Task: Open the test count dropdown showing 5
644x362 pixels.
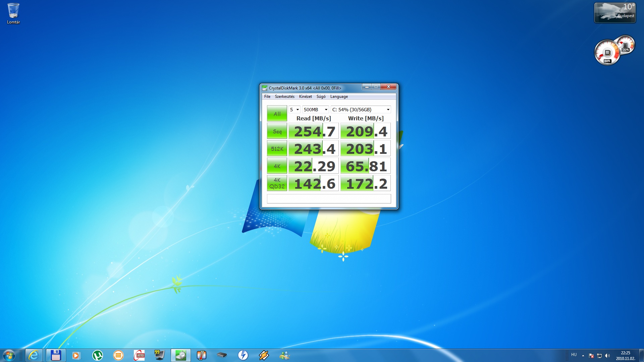Action: [294, 110]
